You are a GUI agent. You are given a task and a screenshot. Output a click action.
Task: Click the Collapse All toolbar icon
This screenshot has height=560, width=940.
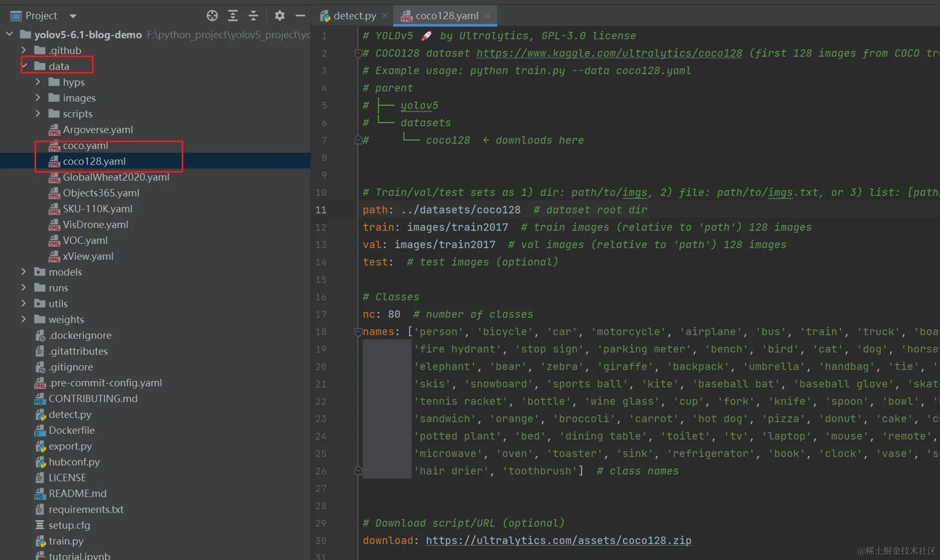(253, 16)
